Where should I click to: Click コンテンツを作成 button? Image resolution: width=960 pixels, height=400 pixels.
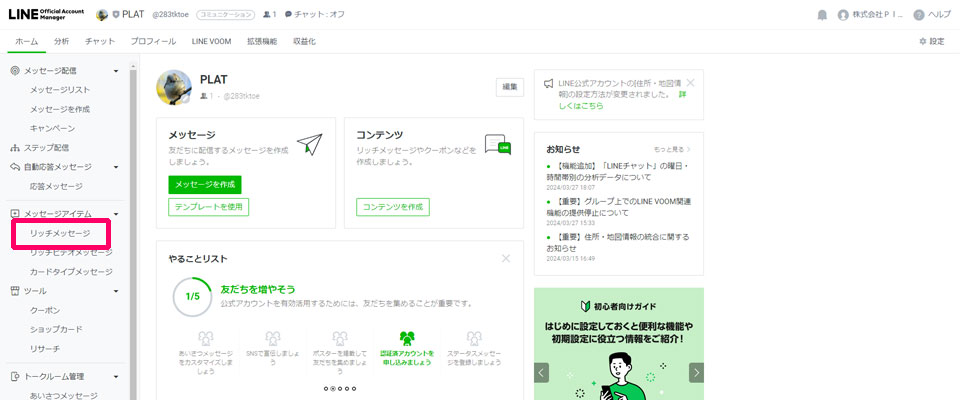(393, 207)
